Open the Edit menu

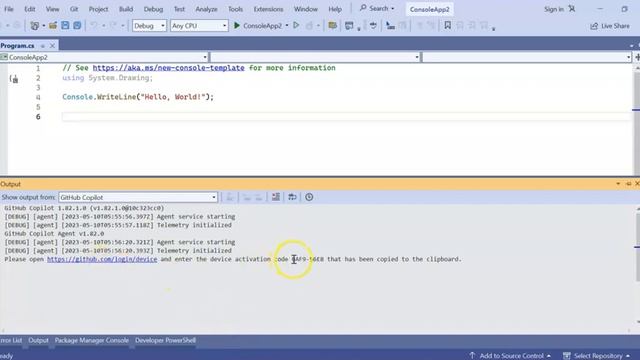(29, 9)
